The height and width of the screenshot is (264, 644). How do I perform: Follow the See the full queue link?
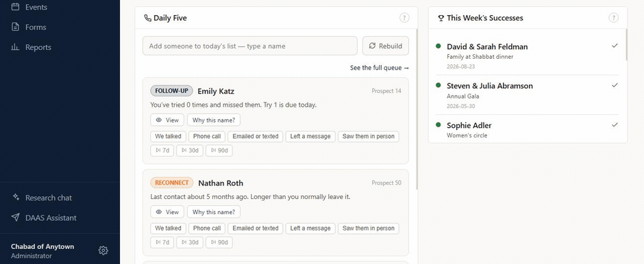(x=379, y=68)
